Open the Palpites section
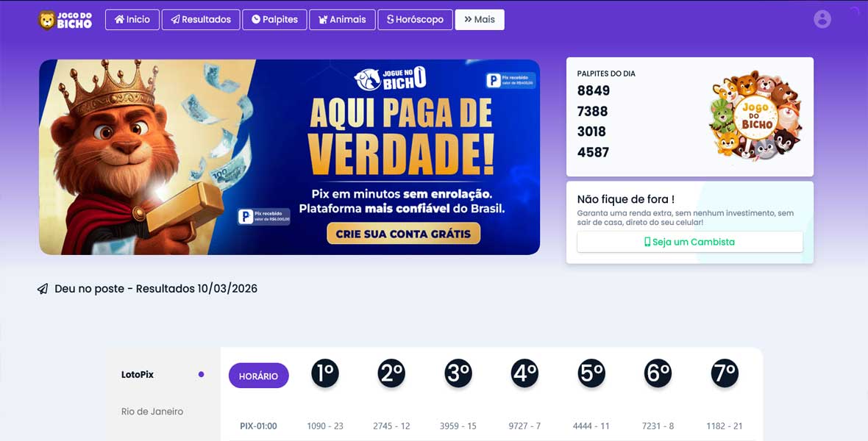This screenshot has height=441, width=868. pos(274,19)
